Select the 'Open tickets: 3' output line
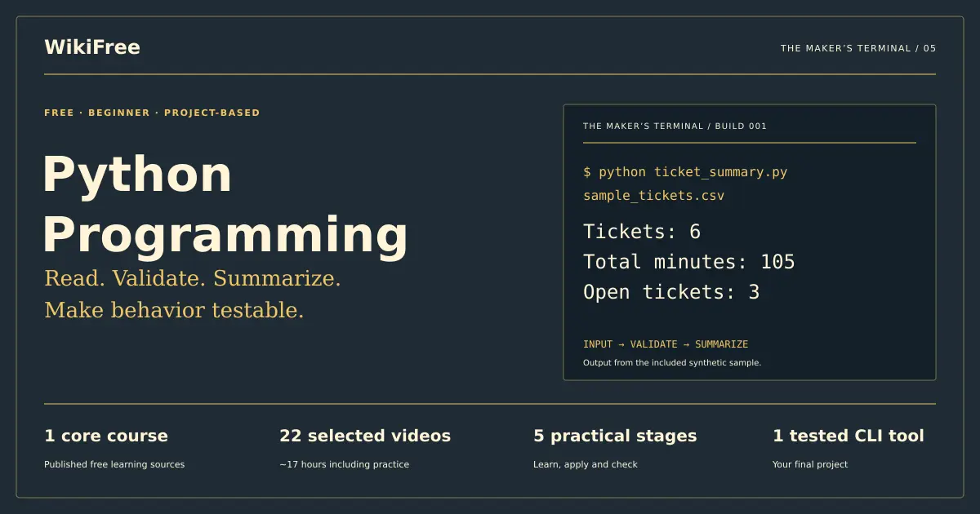Image resolution: width=980 pixels, height=514 pixels. pos(671,292)
